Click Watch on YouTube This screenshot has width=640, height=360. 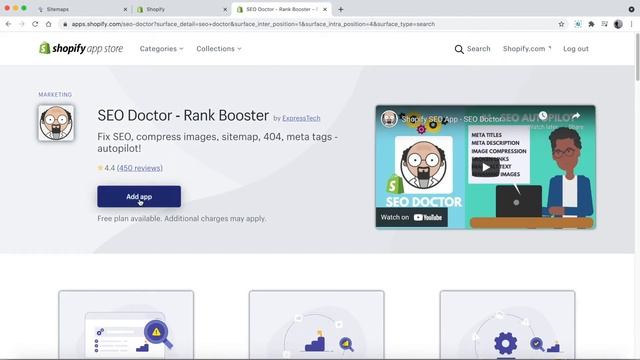411,217
